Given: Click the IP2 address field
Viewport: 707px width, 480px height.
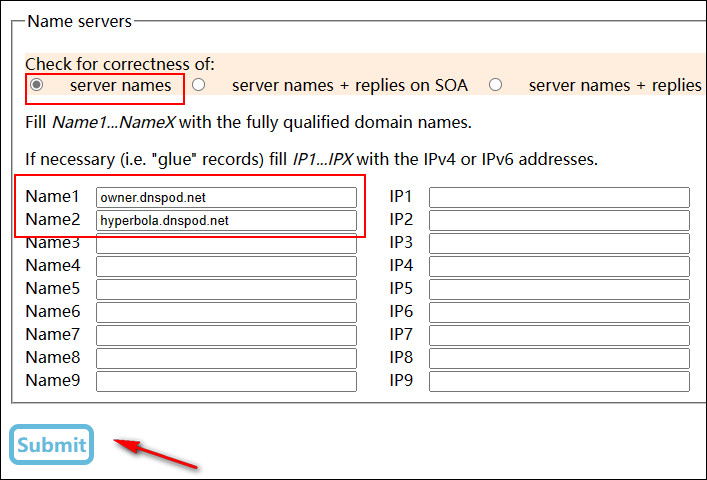Looking at the screenshot, I should click(x=559, y=220).
